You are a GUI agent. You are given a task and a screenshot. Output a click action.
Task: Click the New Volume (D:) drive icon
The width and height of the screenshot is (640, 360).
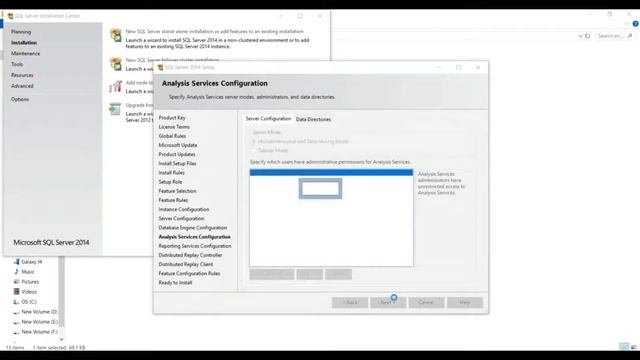click(x=17, y=312)
